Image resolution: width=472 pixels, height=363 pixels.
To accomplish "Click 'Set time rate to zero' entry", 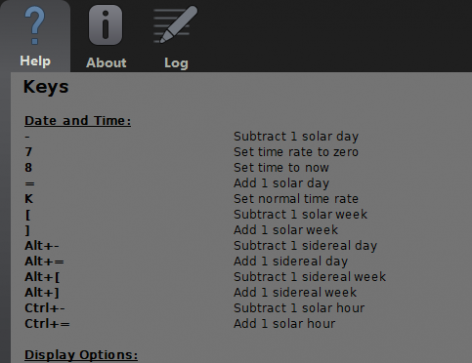I will [296, 152].
